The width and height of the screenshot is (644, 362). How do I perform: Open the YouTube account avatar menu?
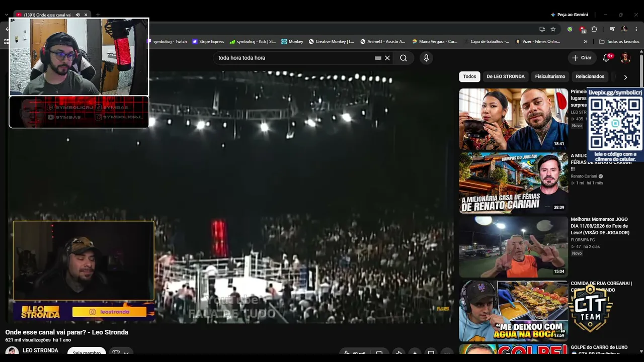(x=625, y=58)
